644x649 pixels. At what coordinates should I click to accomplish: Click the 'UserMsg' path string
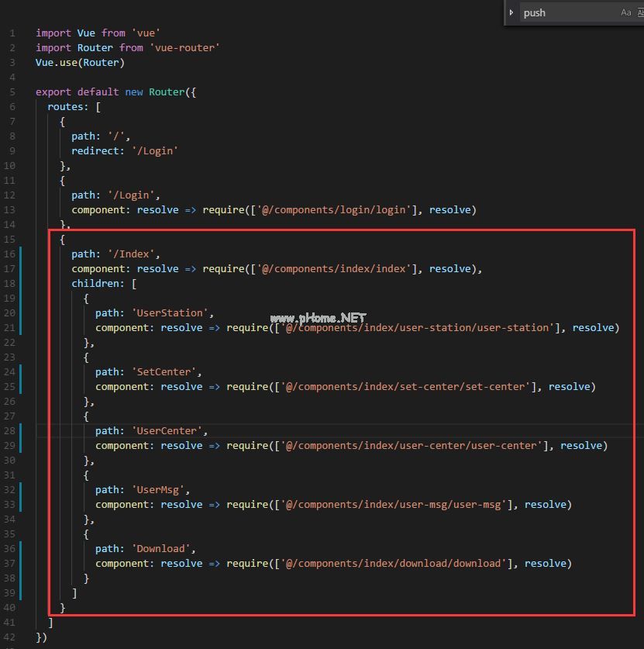[157, 490]
